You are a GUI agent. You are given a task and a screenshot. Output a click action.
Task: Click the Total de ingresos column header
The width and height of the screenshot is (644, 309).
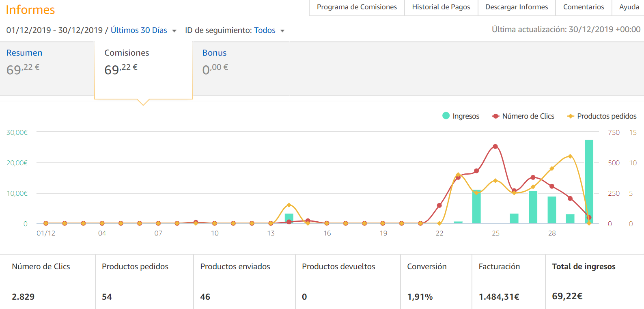coord(584,266)
